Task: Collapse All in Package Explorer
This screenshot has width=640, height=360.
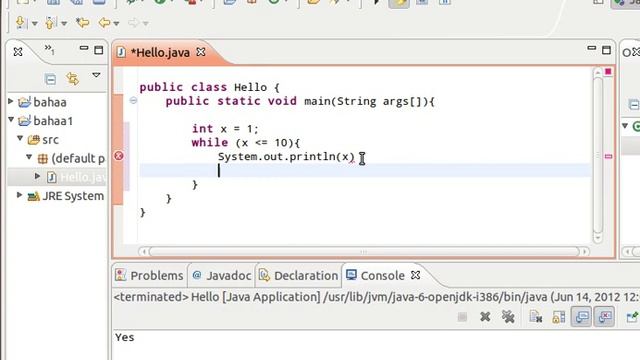Action: pos(50,78)
